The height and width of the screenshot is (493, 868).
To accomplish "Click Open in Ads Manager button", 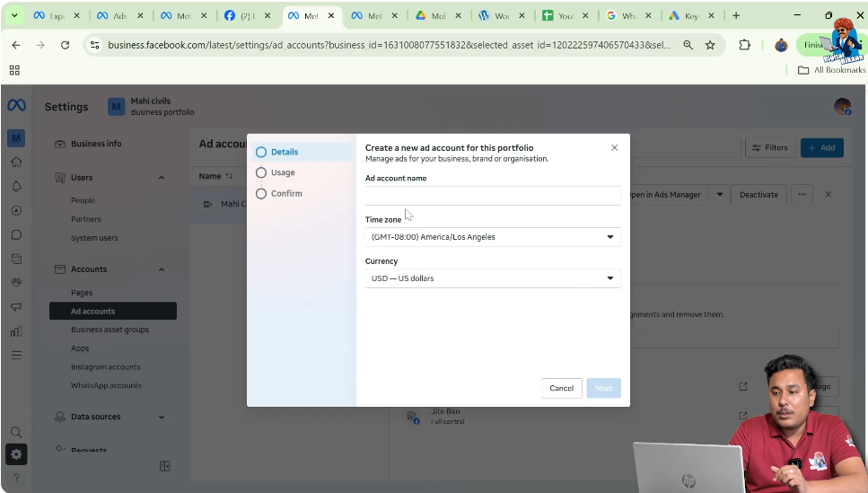I will pos(670,195).
